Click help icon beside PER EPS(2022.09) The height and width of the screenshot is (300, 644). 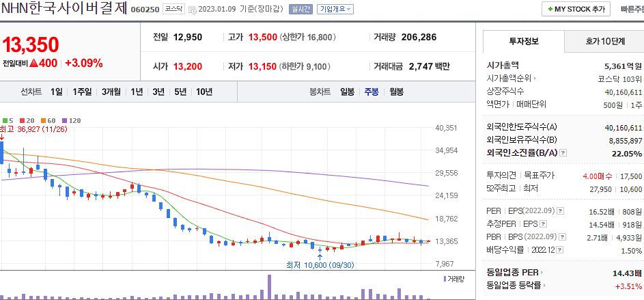pos(560,211)
